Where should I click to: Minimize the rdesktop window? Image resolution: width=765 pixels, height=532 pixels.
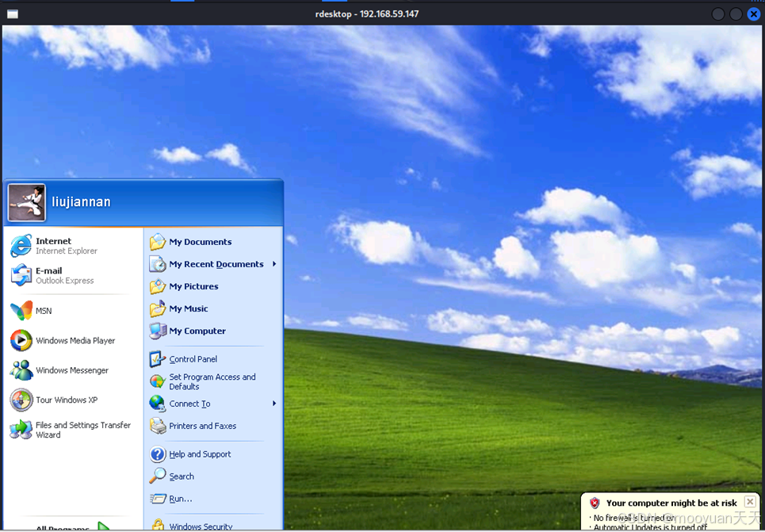[x=718, y=13]
